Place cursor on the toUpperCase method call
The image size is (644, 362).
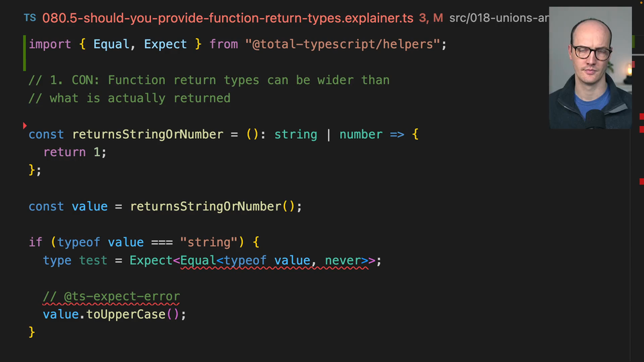(x=129, y=314)
